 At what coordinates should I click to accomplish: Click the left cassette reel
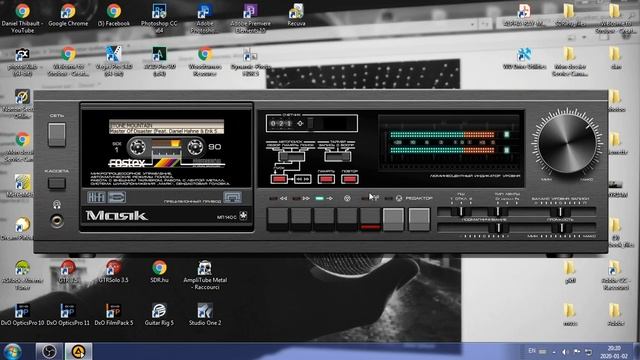pos(137,147)
